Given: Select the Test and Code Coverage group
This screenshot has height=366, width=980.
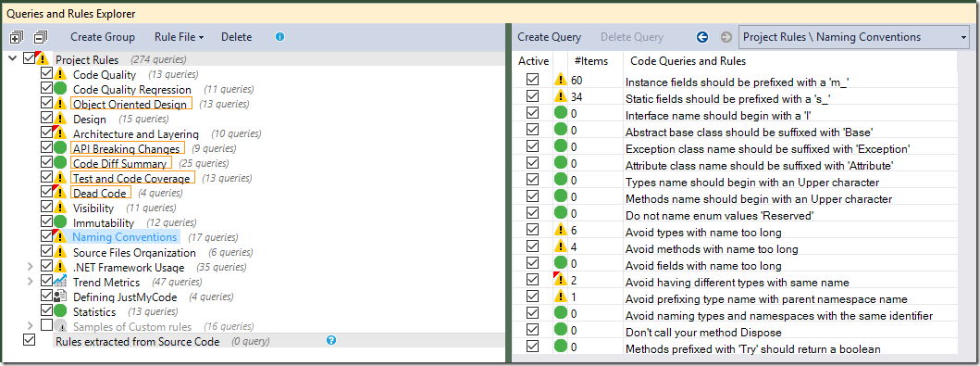Looking at the screenshot, I should [131, 178].
